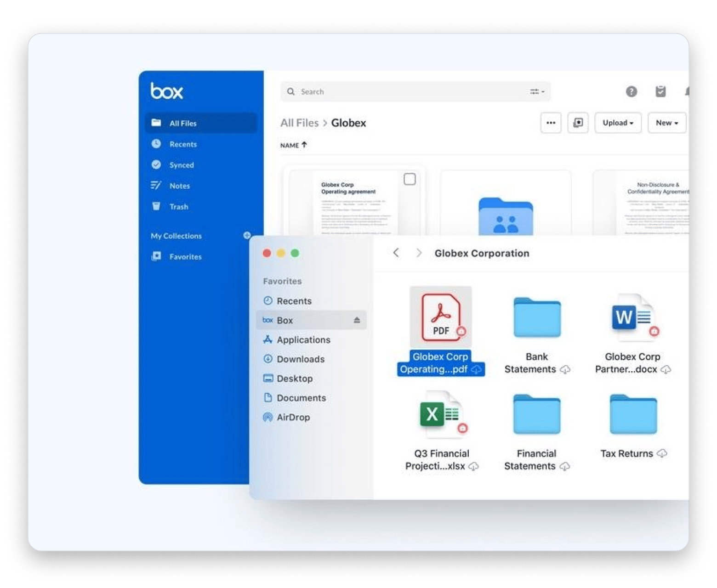Click the Notes pencil icon
The image size is (717, 588).
pyautogui.click(x=156, y=185)
